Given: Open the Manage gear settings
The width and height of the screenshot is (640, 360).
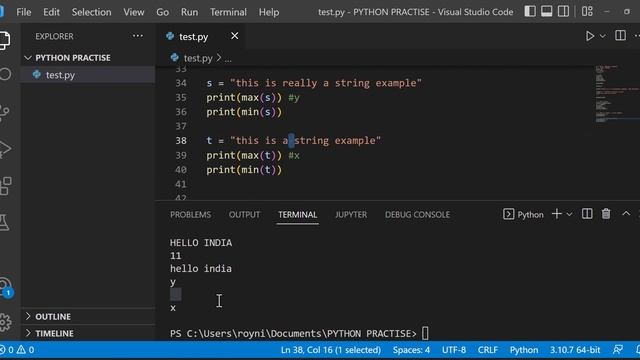Looking at the screenshot, I should (5, 322).
